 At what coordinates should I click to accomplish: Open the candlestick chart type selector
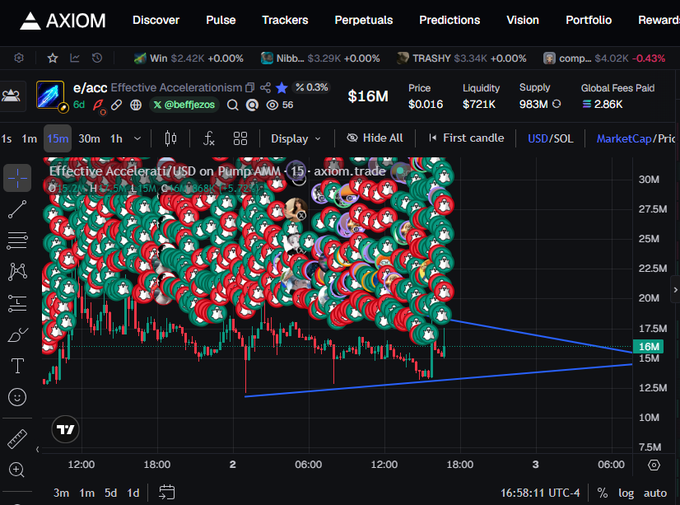[x=170, y=139]
